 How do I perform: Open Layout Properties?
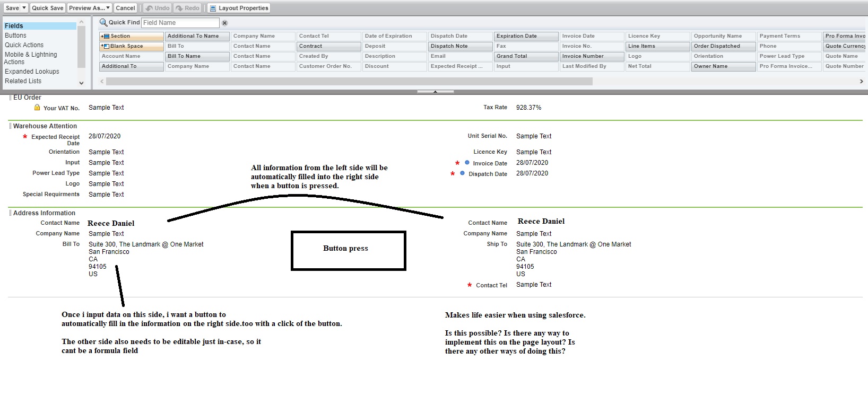(239, 8)
